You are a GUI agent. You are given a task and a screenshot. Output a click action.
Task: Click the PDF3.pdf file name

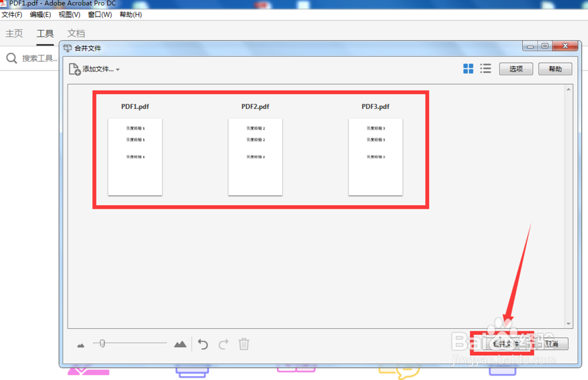click(375, 106)
